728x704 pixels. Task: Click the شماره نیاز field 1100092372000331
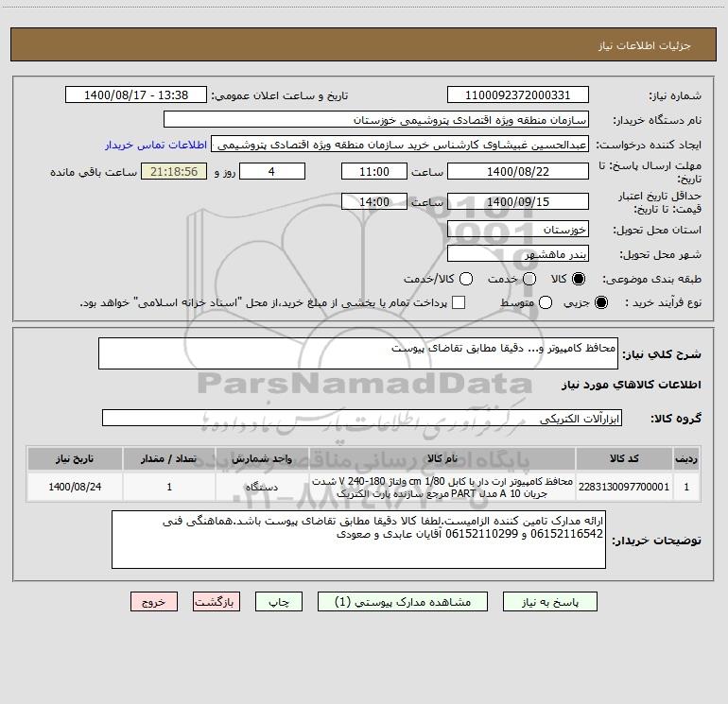click(x=518, y=95)
